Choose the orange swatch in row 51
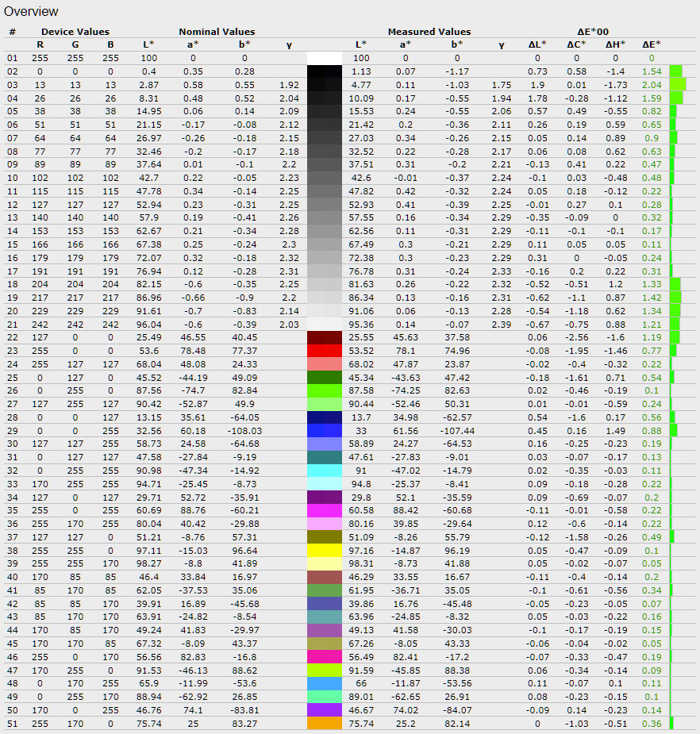Screen dimensions: 700x734 (325, 723)
